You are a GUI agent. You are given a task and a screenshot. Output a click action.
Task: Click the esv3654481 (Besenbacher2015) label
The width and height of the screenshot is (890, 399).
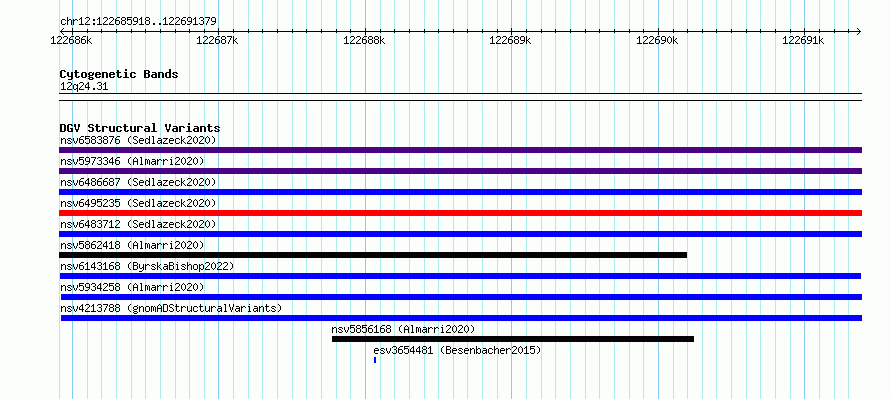tap(457, 350)
